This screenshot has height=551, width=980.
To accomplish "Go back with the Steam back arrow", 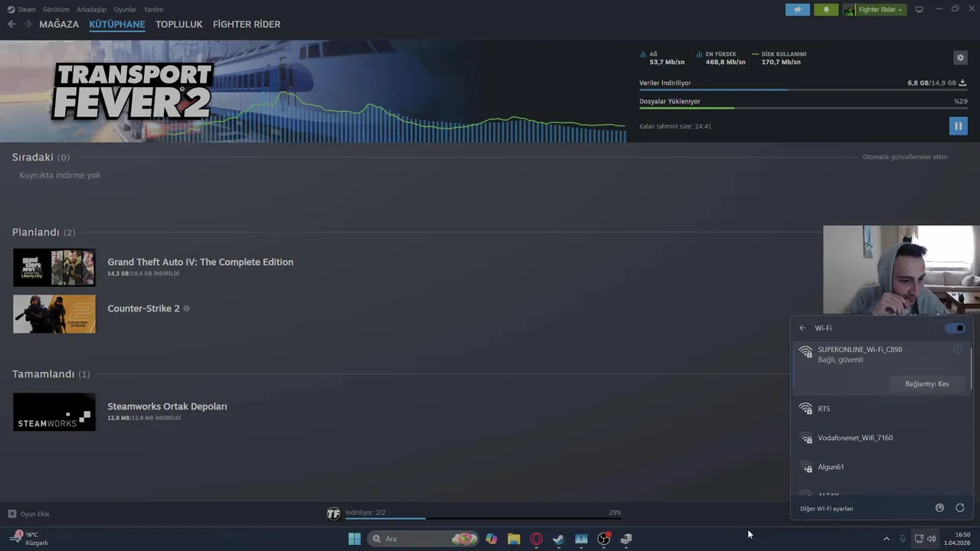I will point(11,24).
